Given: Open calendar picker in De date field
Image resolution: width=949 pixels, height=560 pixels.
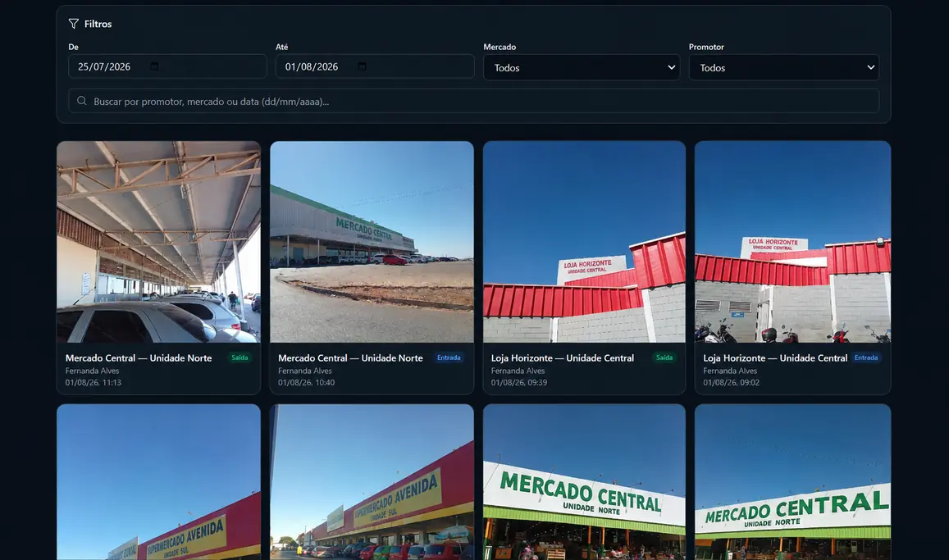Looking at the screenshot, I should [154, 66].
